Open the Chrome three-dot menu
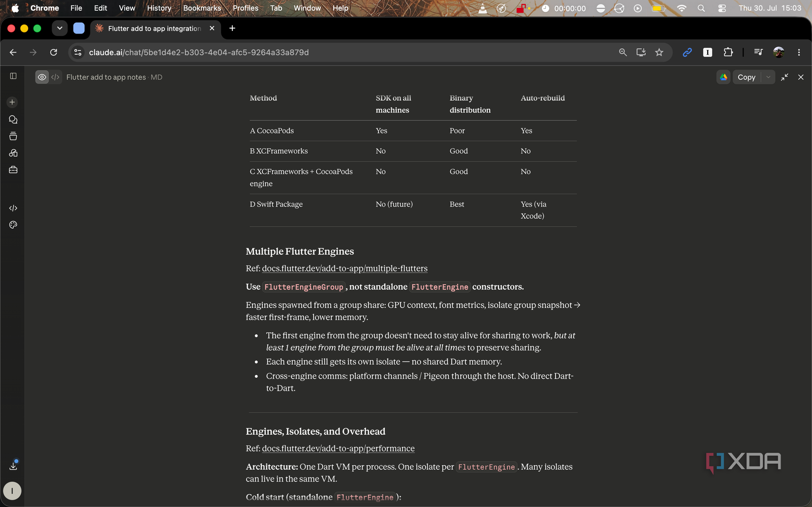Viewport: 812px width, 507px height. point(799,52)
